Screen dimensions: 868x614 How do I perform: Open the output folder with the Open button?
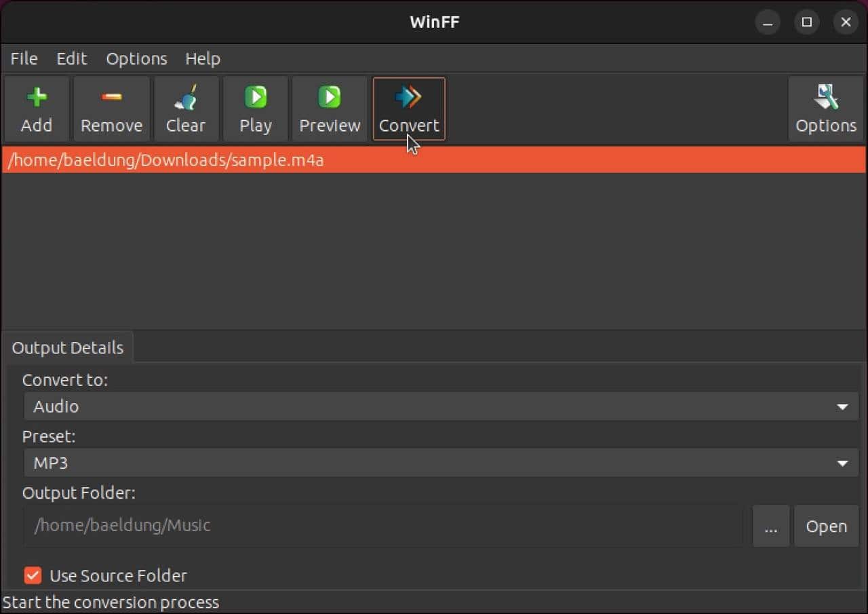[x=827, y=526]
